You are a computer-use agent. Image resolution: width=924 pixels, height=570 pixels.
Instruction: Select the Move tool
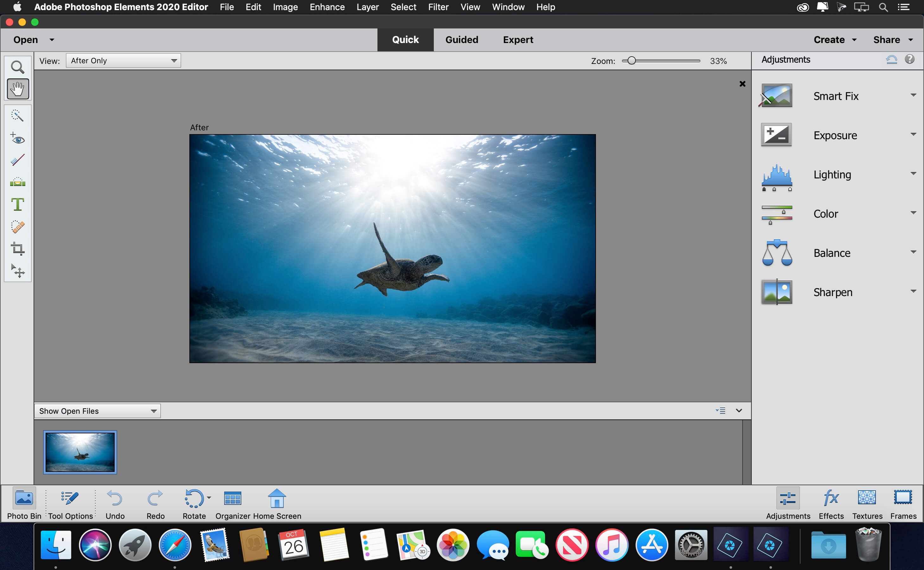tap(18, 272)
